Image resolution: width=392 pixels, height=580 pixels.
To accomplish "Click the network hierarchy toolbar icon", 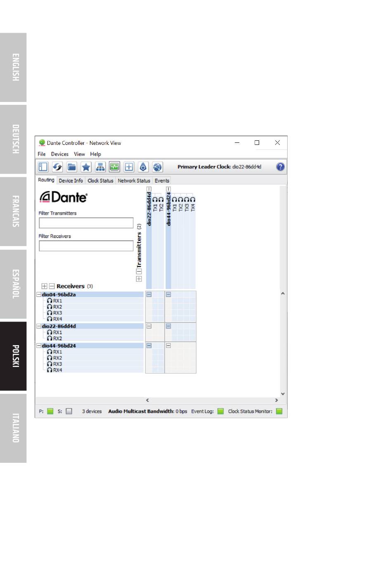I will [100, 167].
